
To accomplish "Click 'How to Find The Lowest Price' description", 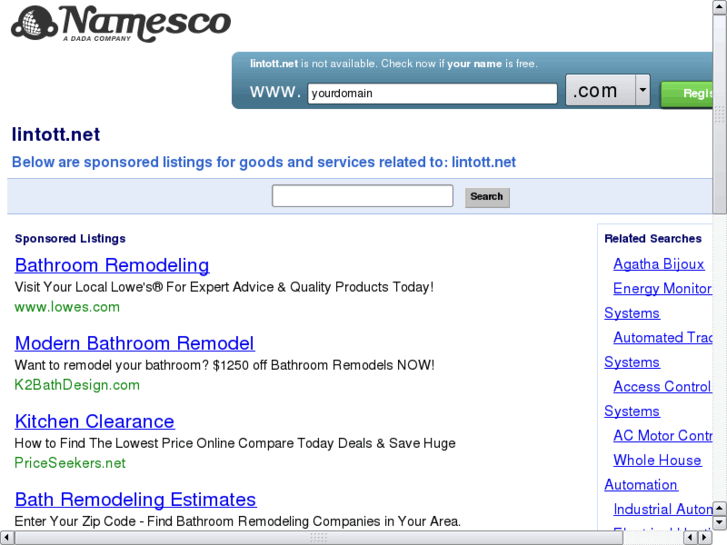I will [x=235, y=443].
